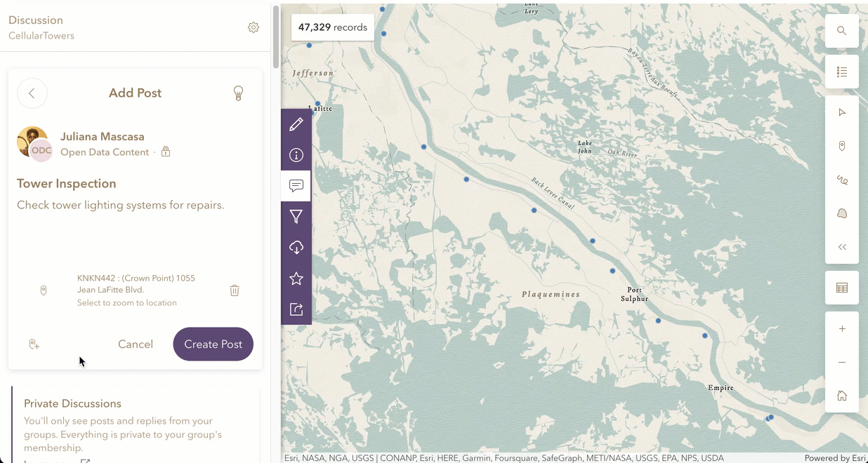868x463 pixels.
Task: Open the information panel
Action: pyautogui.click(x=296, y=155)
